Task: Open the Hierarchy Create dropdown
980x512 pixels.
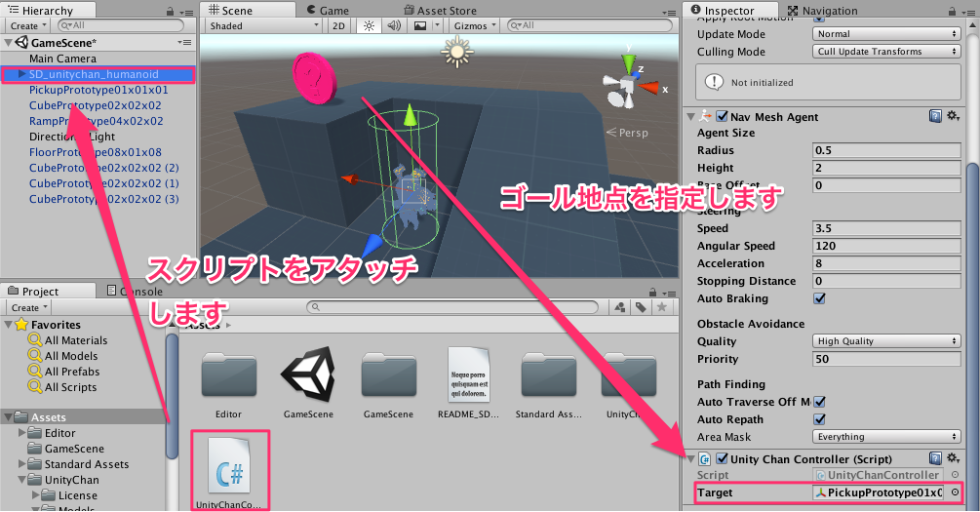Action: coord(28,25)
